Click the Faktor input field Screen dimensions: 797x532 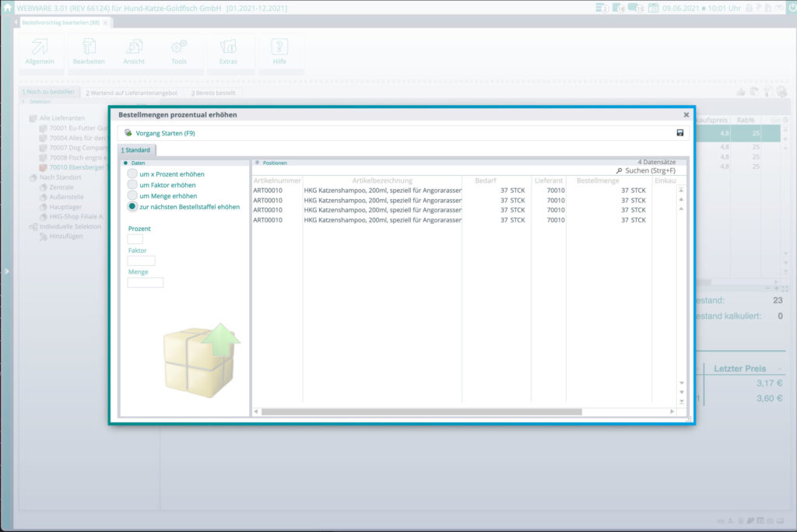point(141,261)
